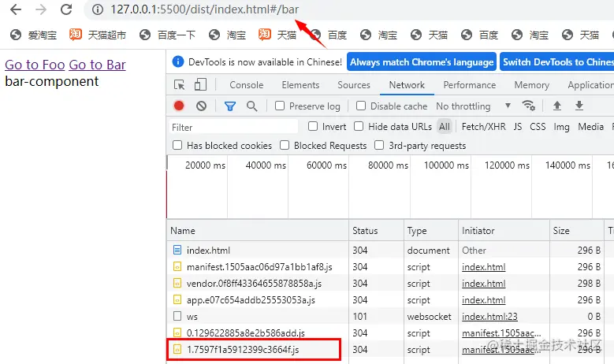The image size is (614, 364).
Task: Clear the network log icon
Action: (201, 106)
